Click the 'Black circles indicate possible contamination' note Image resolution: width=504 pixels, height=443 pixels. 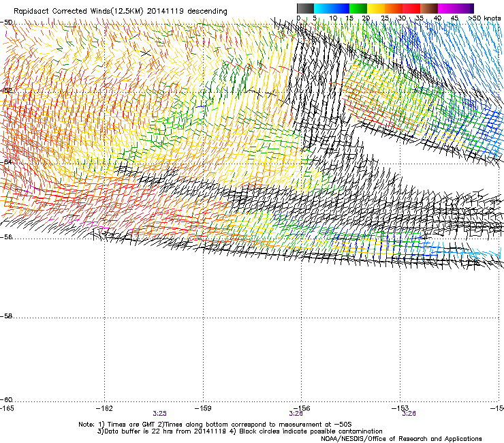click(311, 431)
